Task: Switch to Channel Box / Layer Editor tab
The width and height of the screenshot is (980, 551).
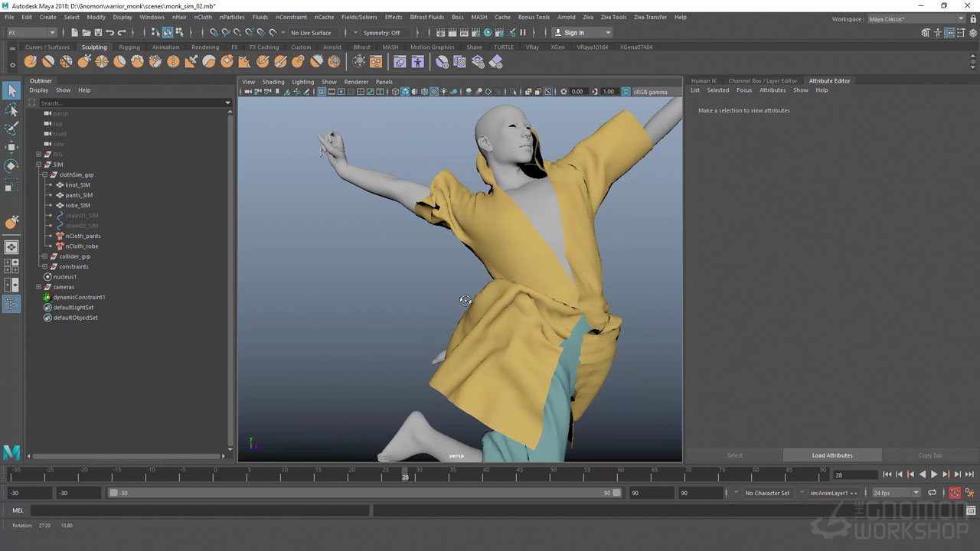Action: pyautogui.click(x=762, y=80)
